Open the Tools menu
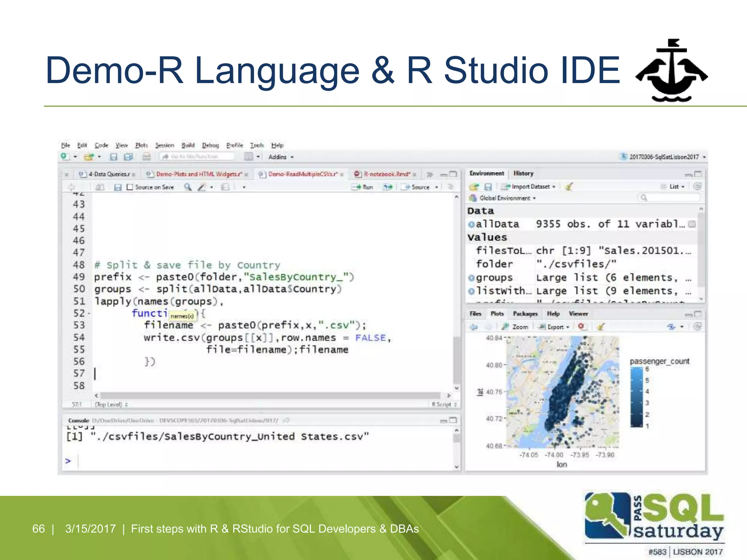Screen dimensions: 747x560 pyautogui.click(x=257, y=145)
